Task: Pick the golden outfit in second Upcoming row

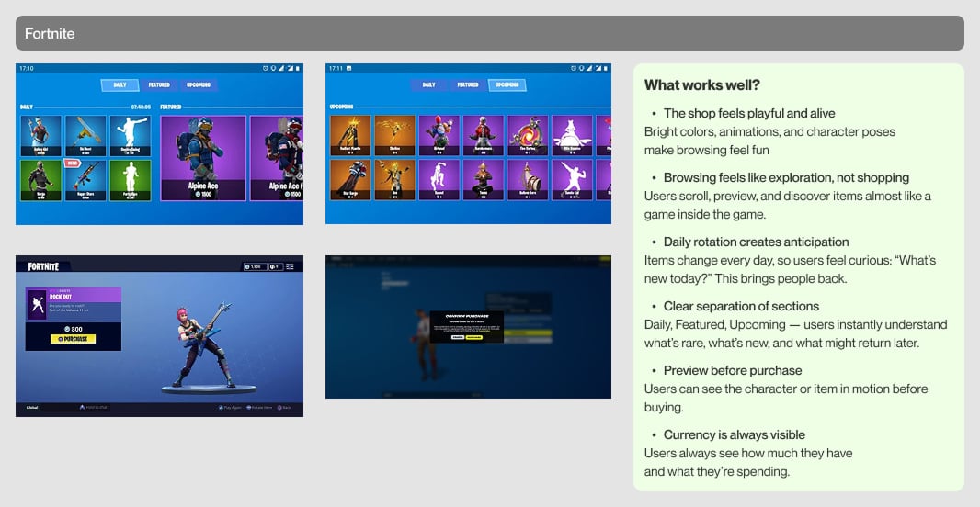Action: tap(394, 180)
